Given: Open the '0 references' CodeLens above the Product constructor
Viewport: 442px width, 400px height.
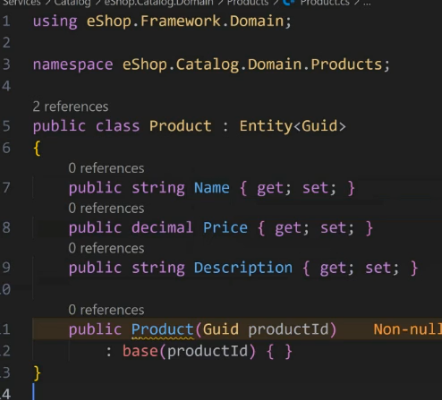Looking at the screenshot, I should click(106, 310).
